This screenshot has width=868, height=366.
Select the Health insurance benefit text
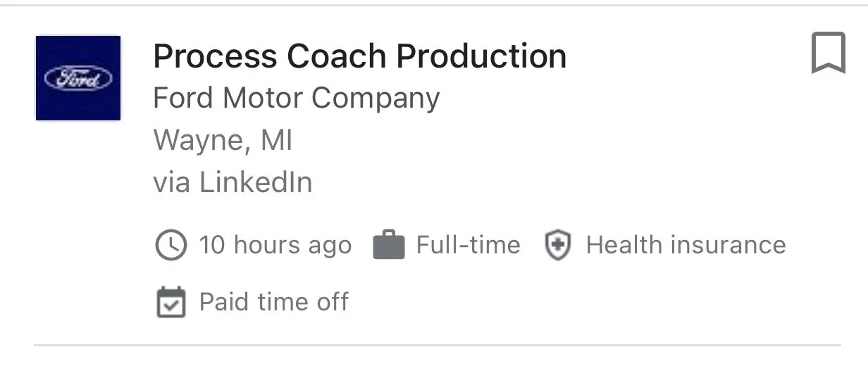[686, 245]
